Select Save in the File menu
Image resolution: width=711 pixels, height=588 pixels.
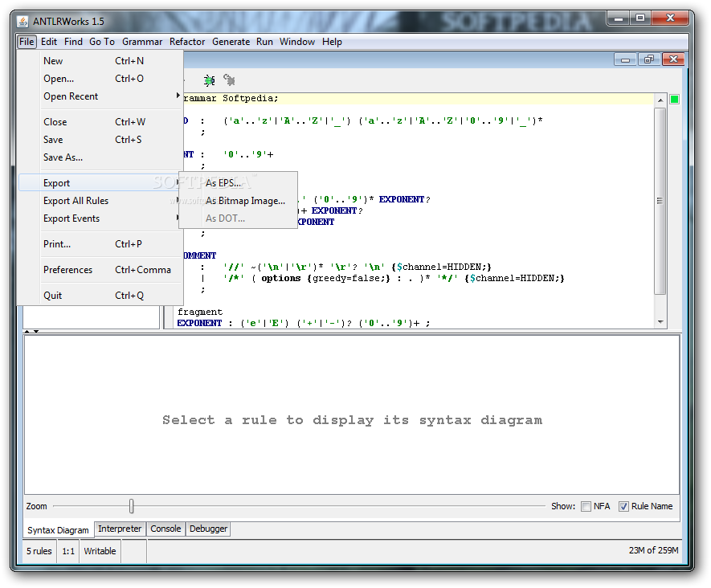(x=100, y=140)
